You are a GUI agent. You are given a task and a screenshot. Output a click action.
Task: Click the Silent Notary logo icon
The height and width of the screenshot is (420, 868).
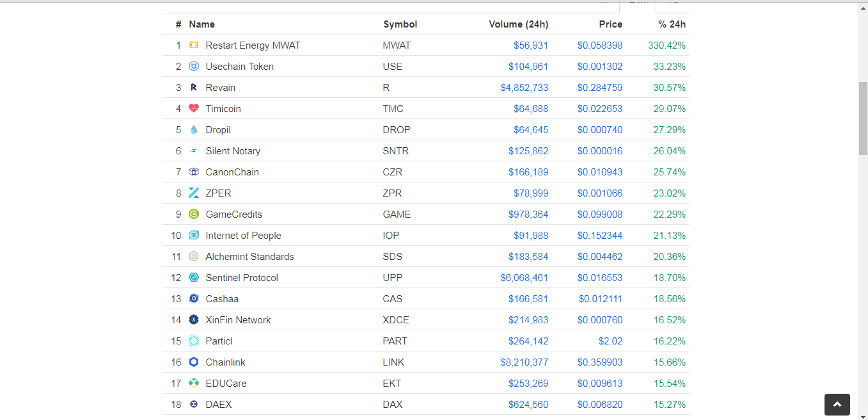[x=194, y=151]
